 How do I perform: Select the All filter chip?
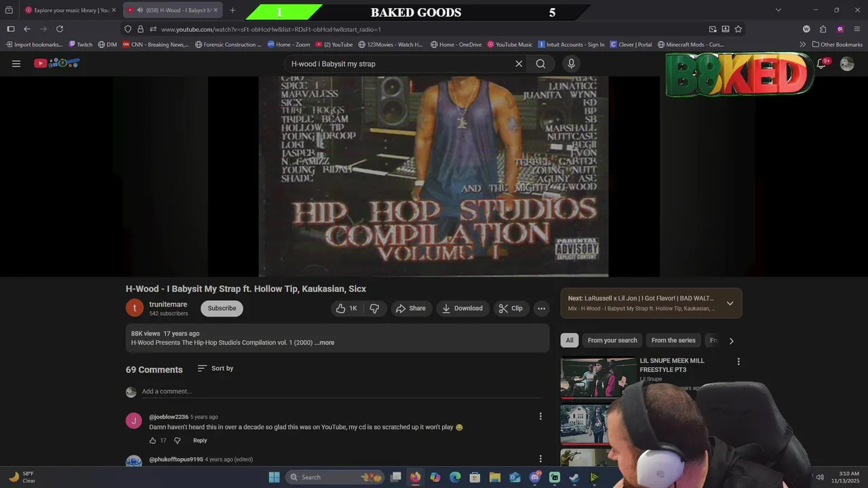coord(570,340)
